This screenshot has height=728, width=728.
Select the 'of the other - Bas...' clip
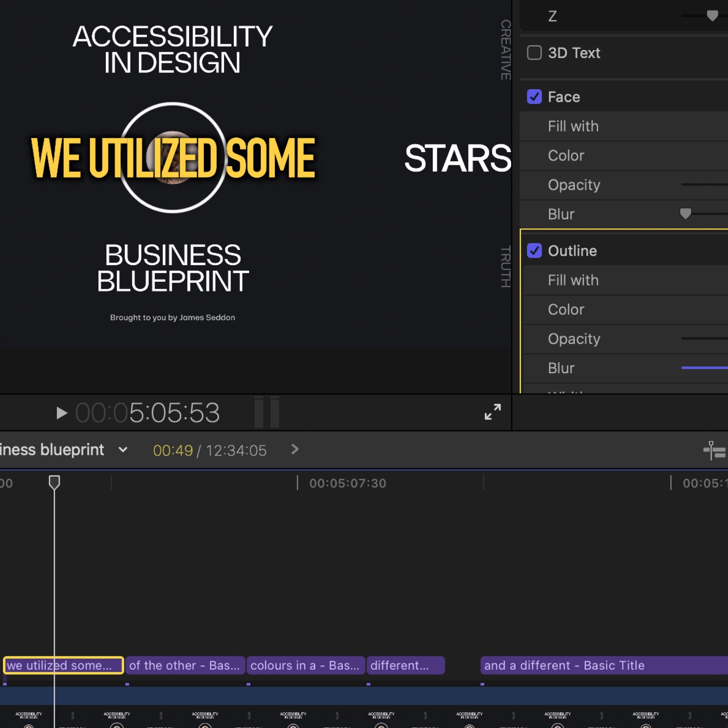pyautogui.click(x=185, y=665)
